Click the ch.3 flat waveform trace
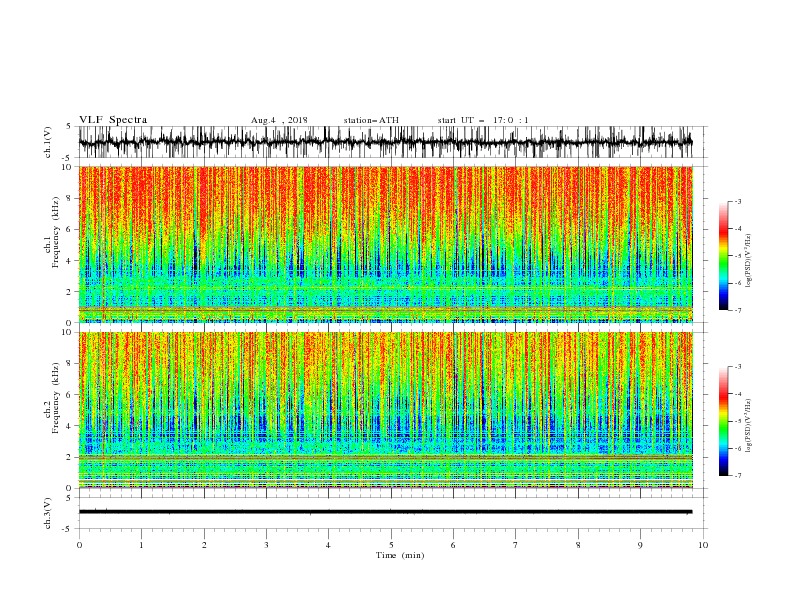792x612 pixels. [385, 512]
